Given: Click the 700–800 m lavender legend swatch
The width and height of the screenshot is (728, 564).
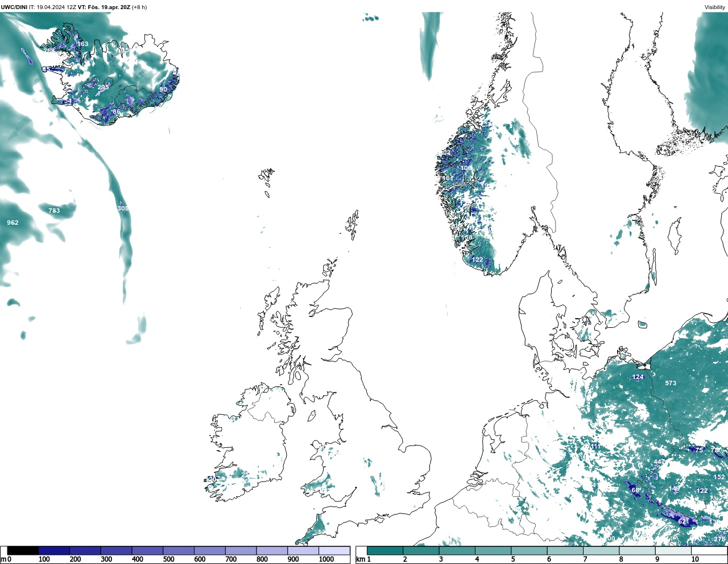Looking at the screenshot, I should pos(241,551).
